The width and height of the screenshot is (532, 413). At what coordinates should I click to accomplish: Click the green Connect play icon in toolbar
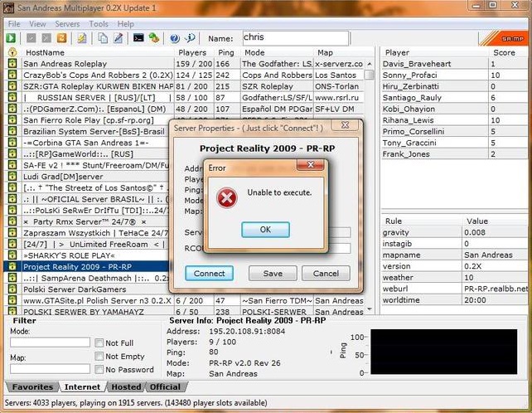11,37
